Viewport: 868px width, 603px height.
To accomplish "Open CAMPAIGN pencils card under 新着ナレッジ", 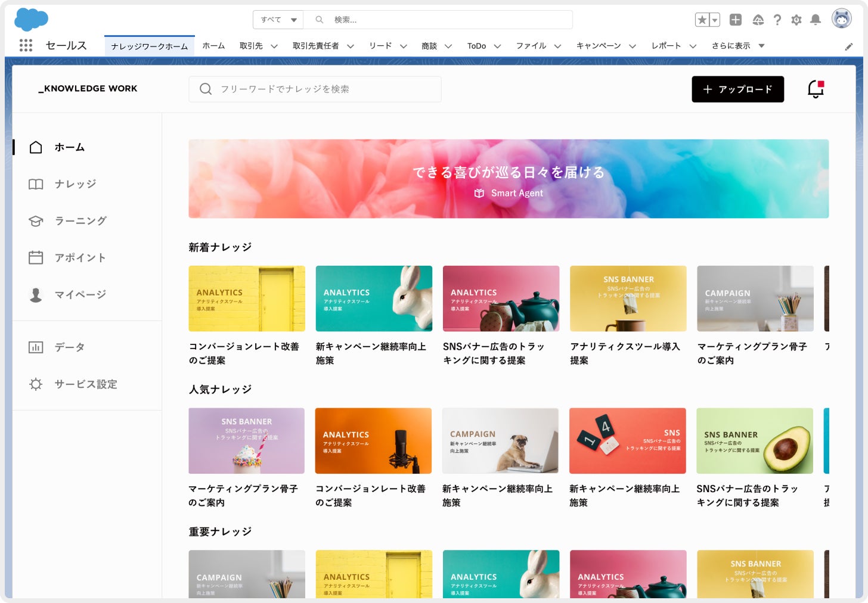I will [755, 299].
